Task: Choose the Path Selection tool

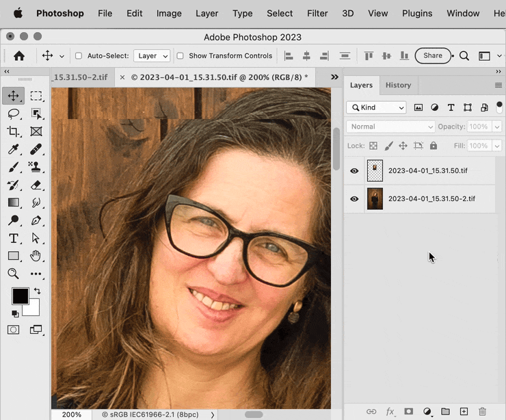Action: click(x=36, y=238)
